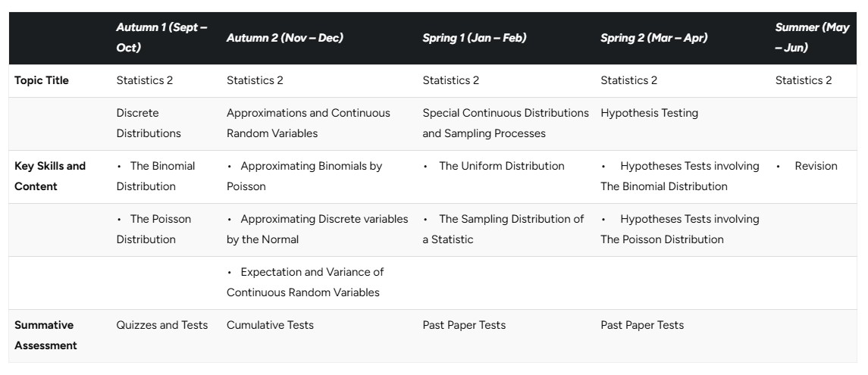Select the Discrete Distributions cell
868x375 pixels.
(x=149, y=123)
